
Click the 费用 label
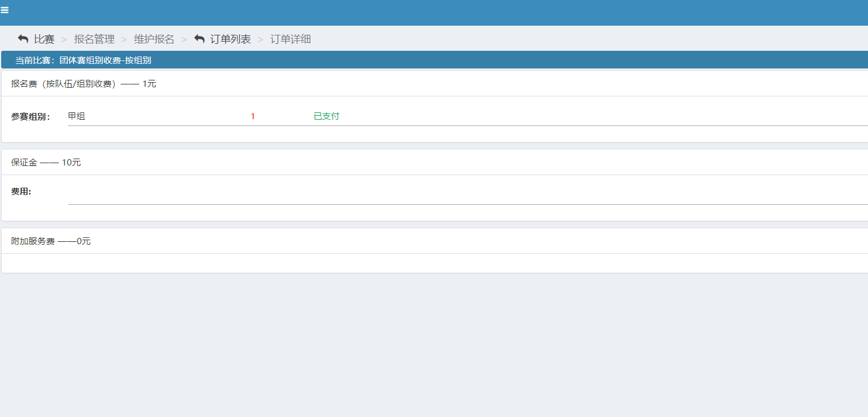point(21,192)
